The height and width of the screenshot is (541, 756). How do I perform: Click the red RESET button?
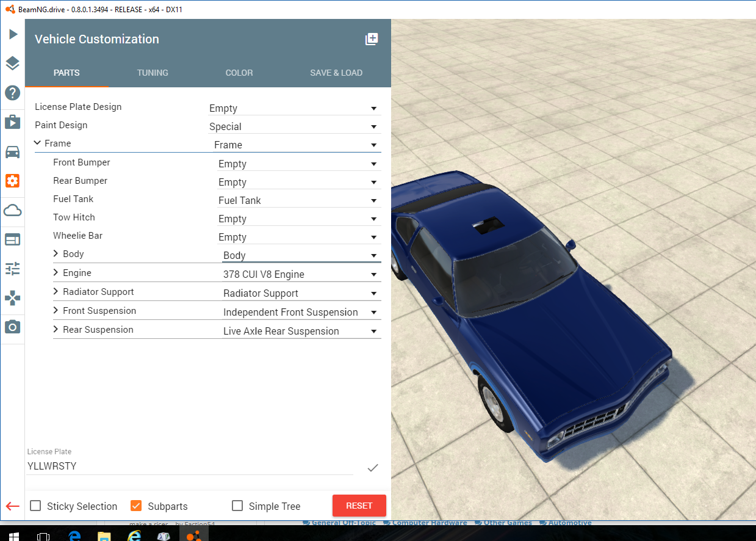pos(359,506)
